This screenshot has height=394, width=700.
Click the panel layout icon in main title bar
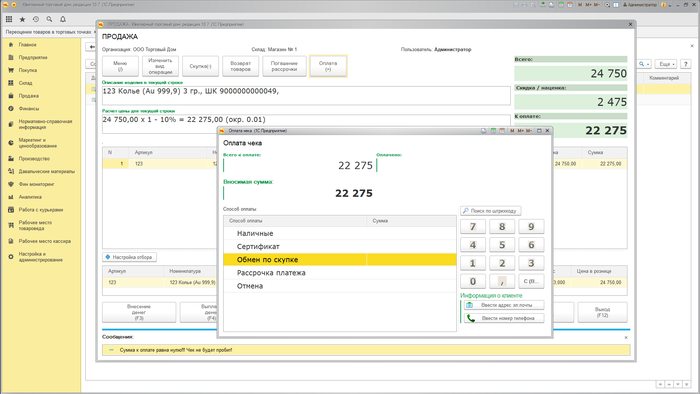point(616,5)
